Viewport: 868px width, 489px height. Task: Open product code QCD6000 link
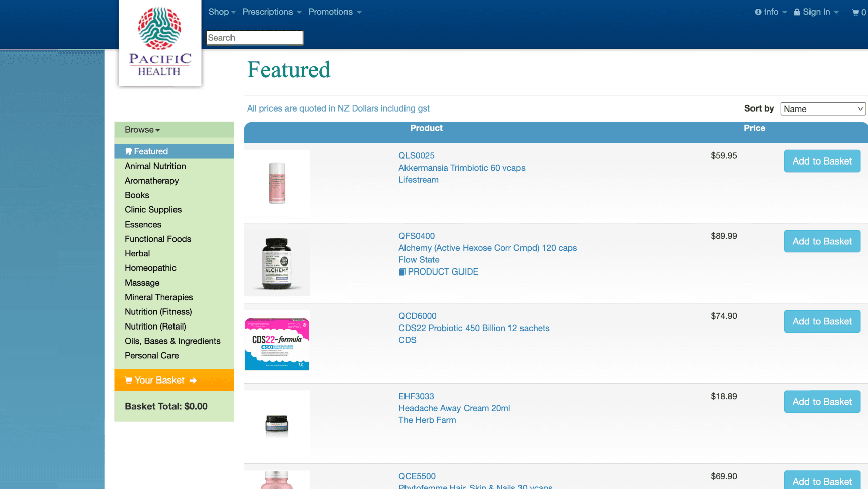point(417,316)
